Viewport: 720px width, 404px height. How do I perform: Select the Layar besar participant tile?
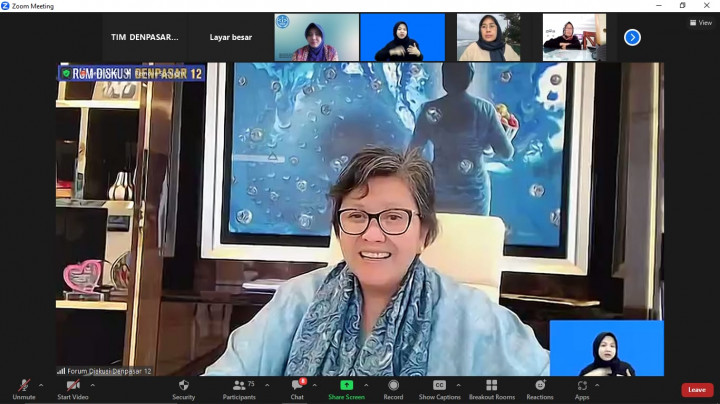click(x=231, y=37)
